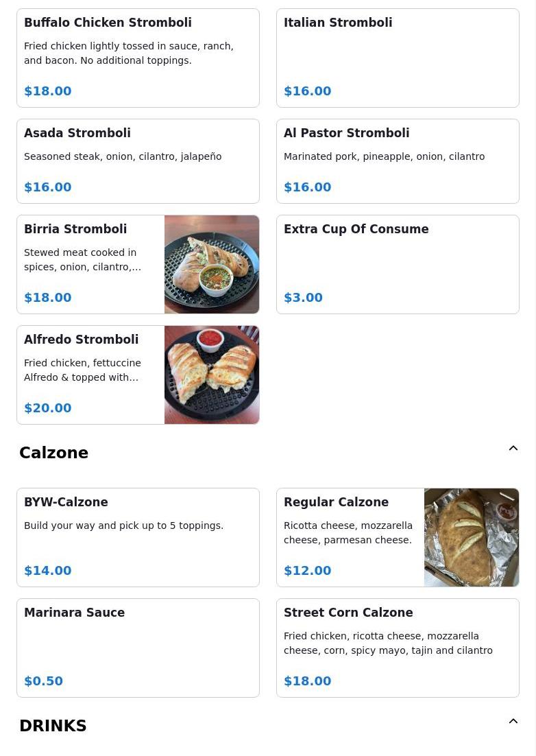
Task: Click the $20.00 Alfredo Stromboli price
Action: [x=48, y=408]
